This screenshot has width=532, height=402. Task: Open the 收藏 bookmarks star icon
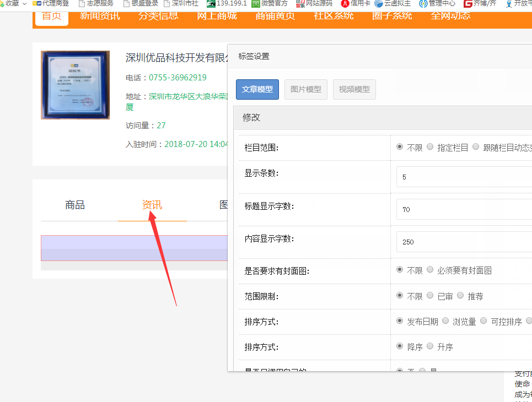coord(2,3)
